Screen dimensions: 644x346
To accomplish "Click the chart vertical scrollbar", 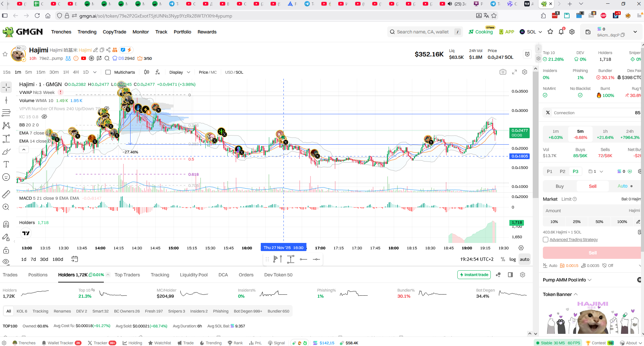I will tap(535, 135).
